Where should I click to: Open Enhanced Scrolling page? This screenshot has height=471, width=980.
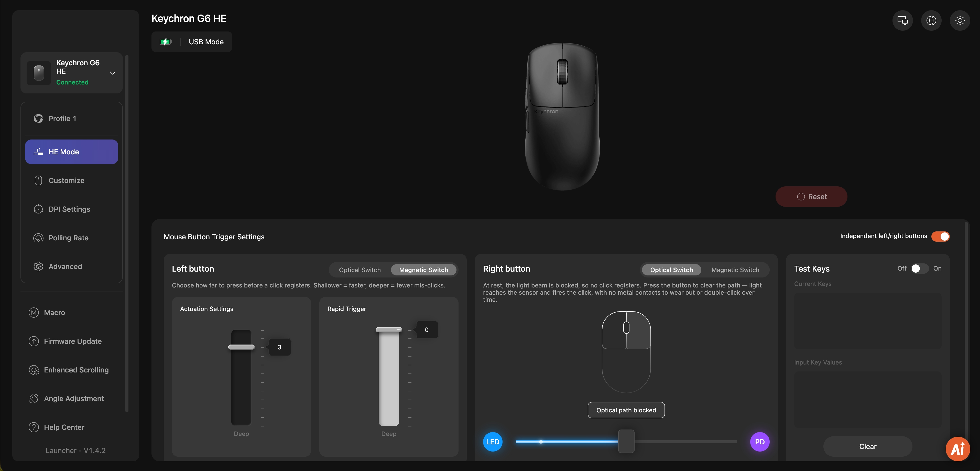coord(72,370)
